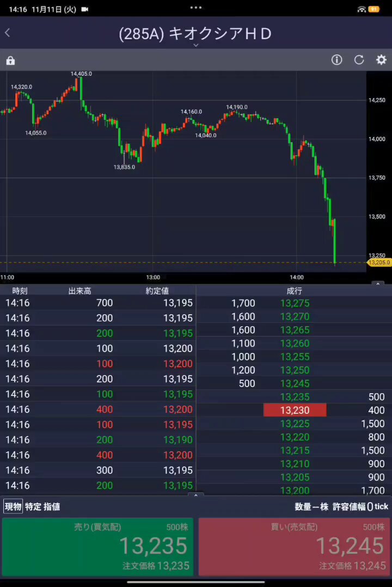This screenshot has width=392, height=587.
Task: Tap the 時刻 column header
Action: click(x=20, y=291)
